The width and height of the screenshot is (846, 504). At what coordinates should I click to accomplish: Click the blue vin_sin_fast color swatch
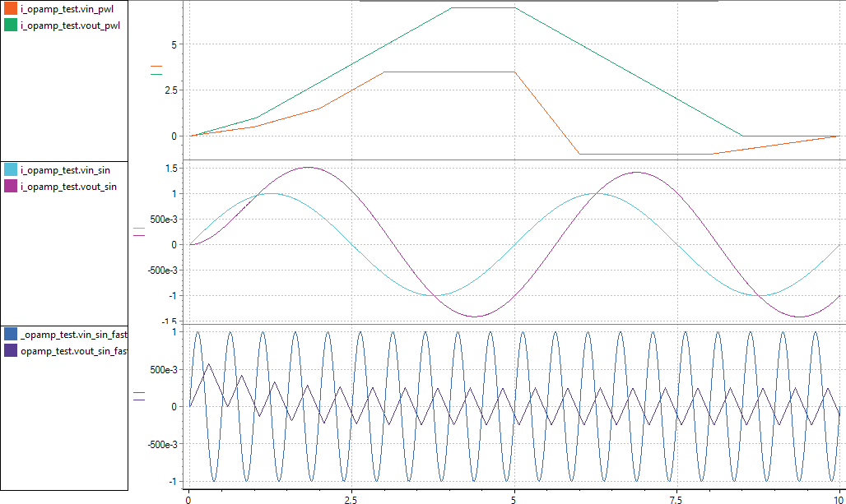click(10, 334)
